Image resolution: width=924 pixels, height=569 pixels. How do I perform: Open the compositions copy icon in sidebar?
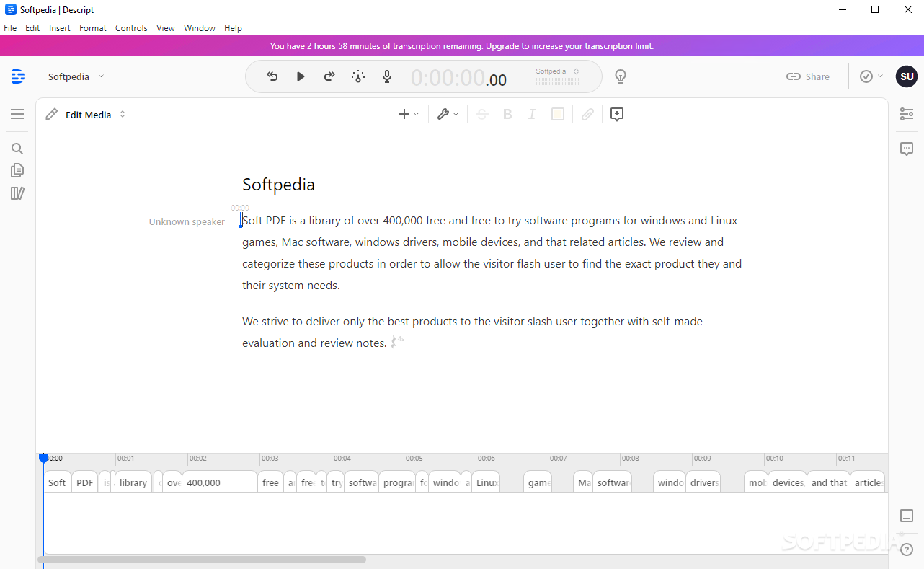(x=17, y=170)
